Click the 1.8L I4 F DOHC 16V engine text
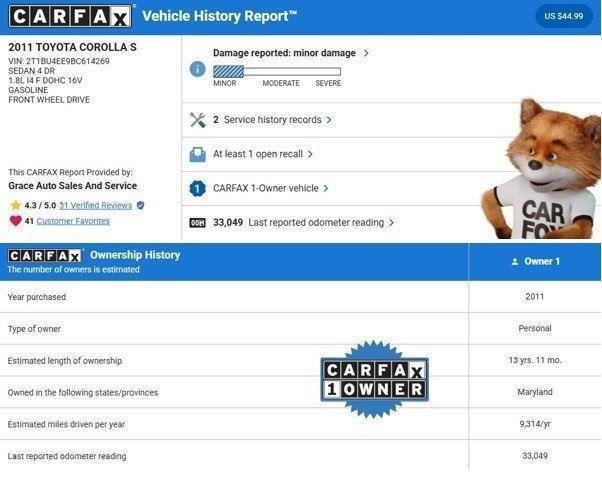 (x=45, y=81)
